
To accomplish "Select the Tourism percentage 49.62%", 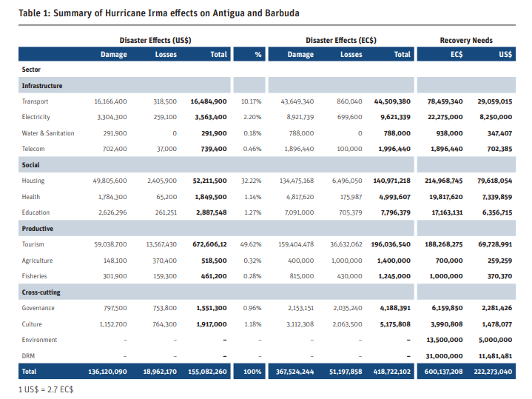I will [251, 244].
